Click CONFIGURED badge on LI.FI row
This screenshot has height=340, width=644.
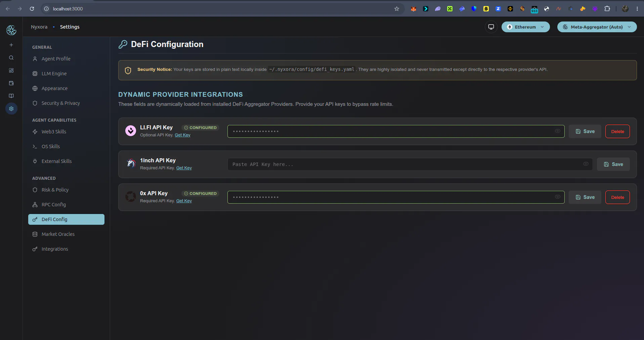(200, 128)
